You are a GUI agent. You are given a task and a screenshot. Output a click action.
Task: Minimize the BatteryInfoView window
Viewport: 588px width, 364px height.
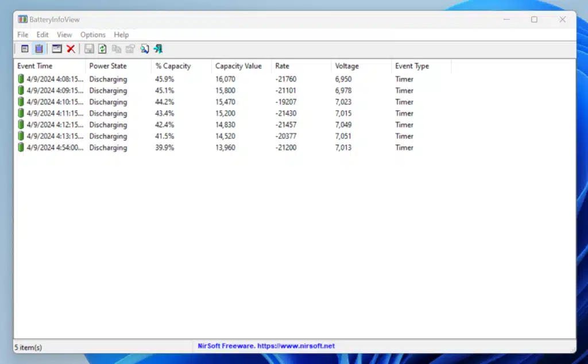coord(506,20)
